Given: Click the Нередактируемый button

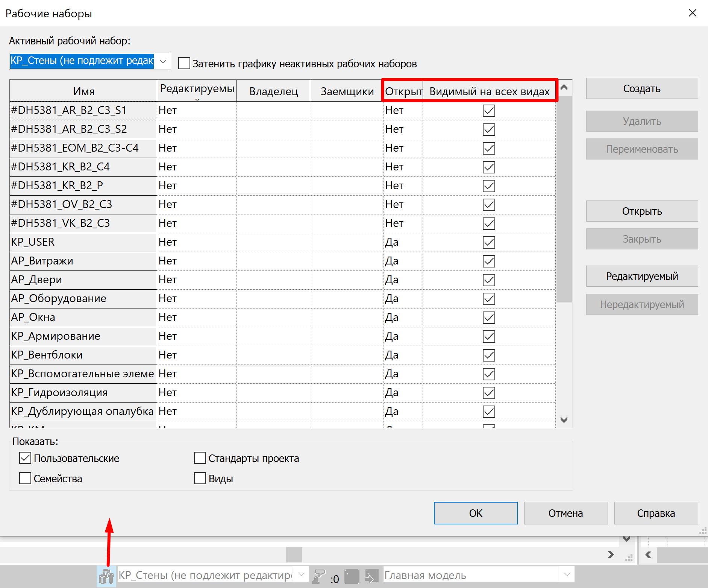Looking at the screenshot, I should pos(642,304).
